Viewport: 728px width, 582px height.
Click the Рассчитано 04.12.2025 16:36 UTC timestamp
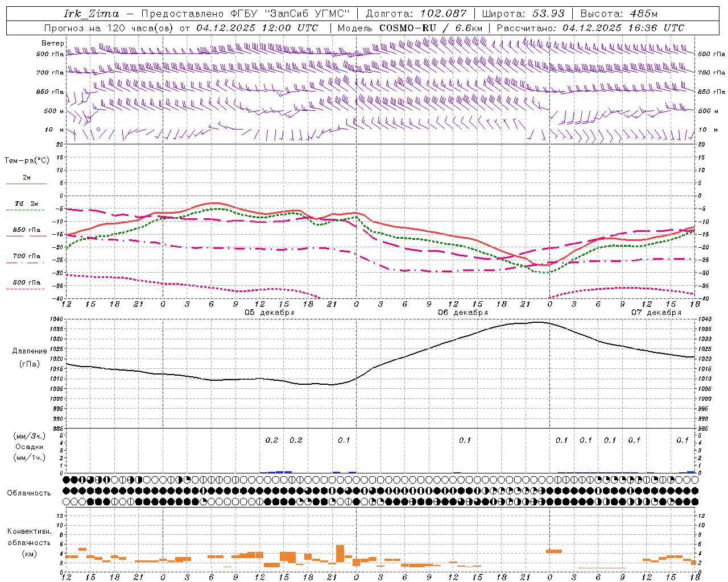(590, 28)
